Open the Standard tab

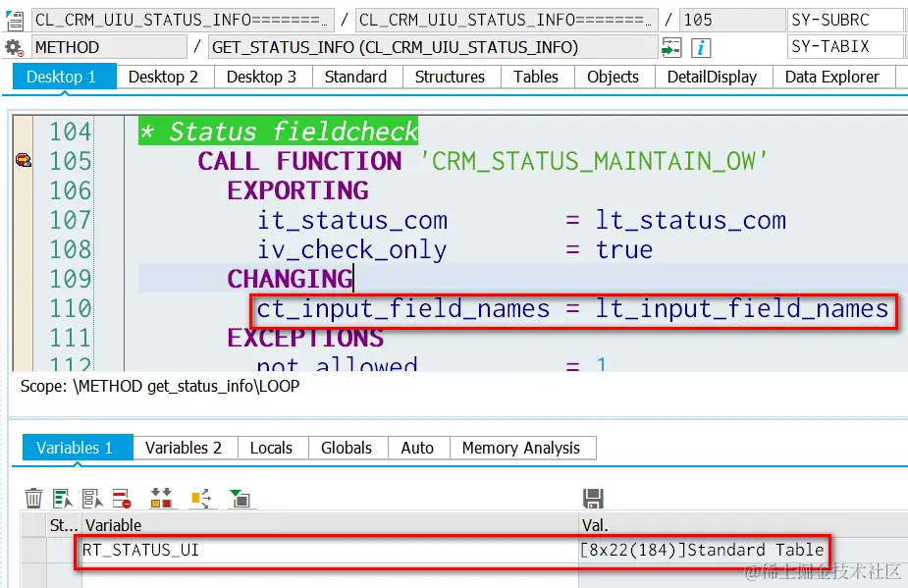(355, 77)
